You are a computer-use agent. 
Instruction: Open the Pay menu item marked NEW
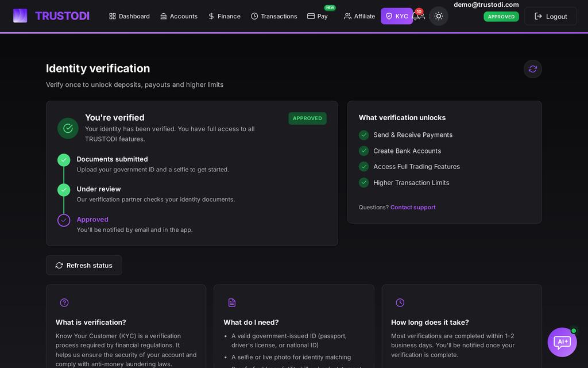click(318, 16)
